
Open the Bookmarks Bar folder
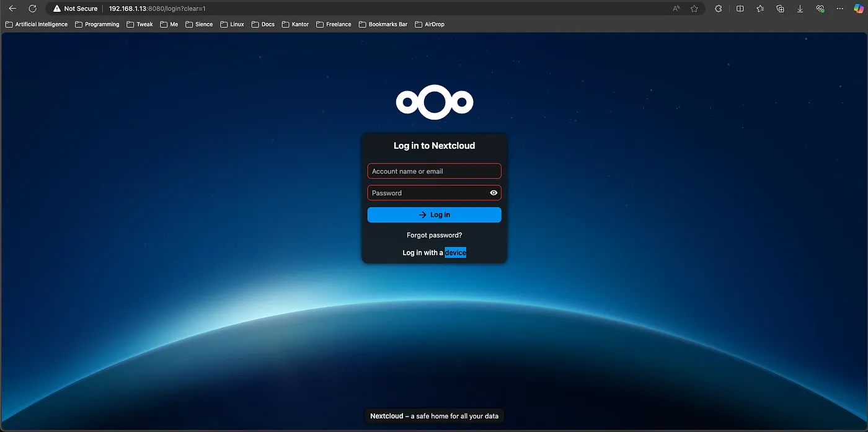tap(383, 24)
